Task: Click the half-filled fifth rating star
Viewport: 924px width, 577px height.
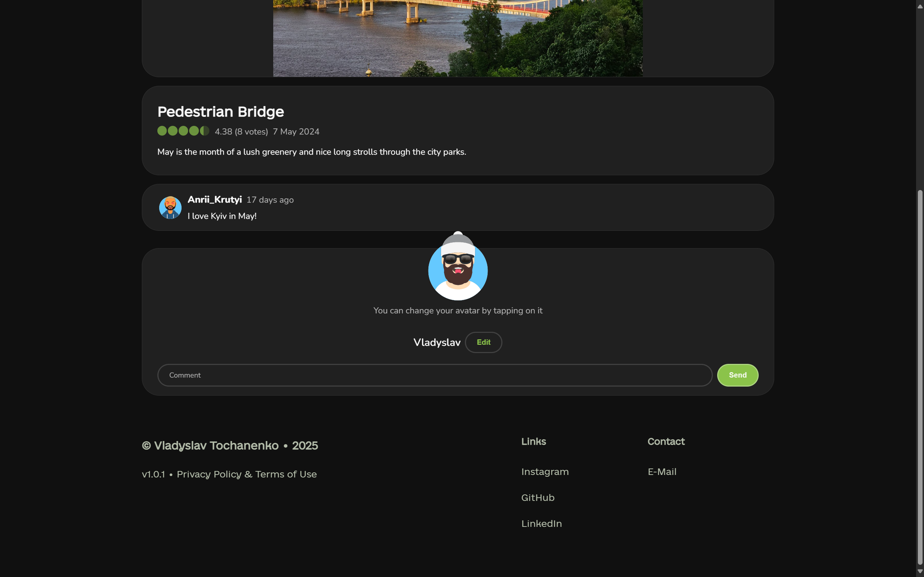Action: (x=205, y=131)
